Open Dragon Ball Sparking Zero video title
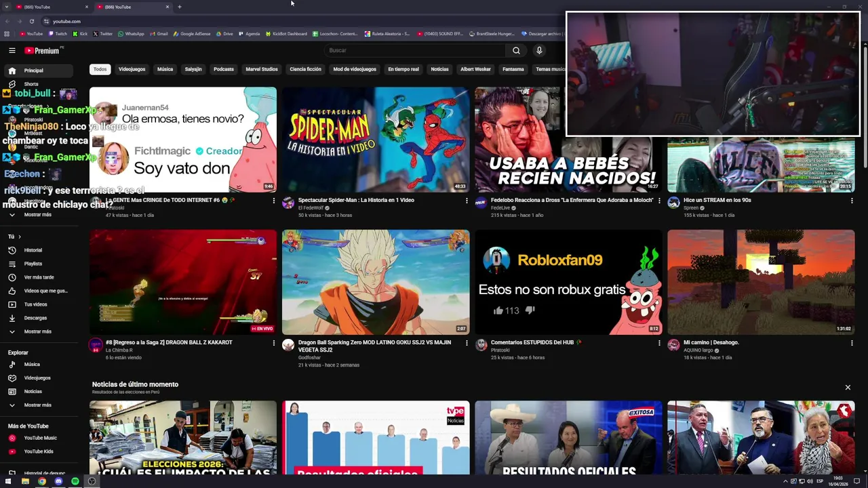 coord(374,346)
